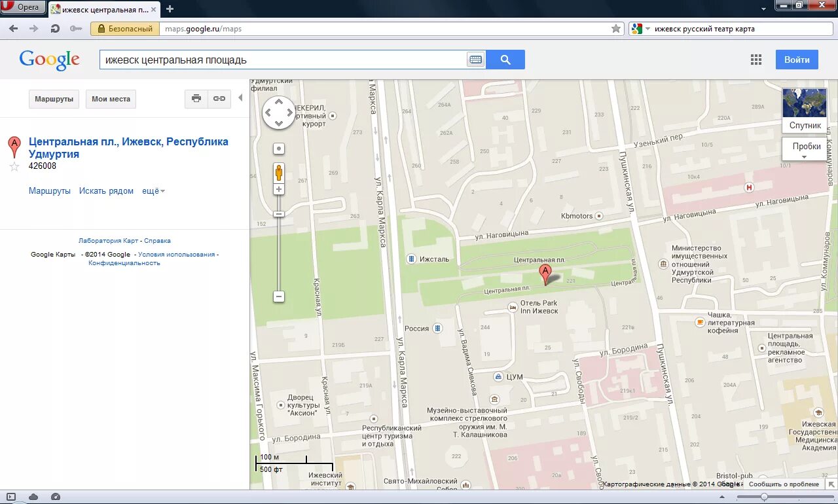Expand the Пробки layer options arrow
This screenshot has width=838, height=504.
805,157
